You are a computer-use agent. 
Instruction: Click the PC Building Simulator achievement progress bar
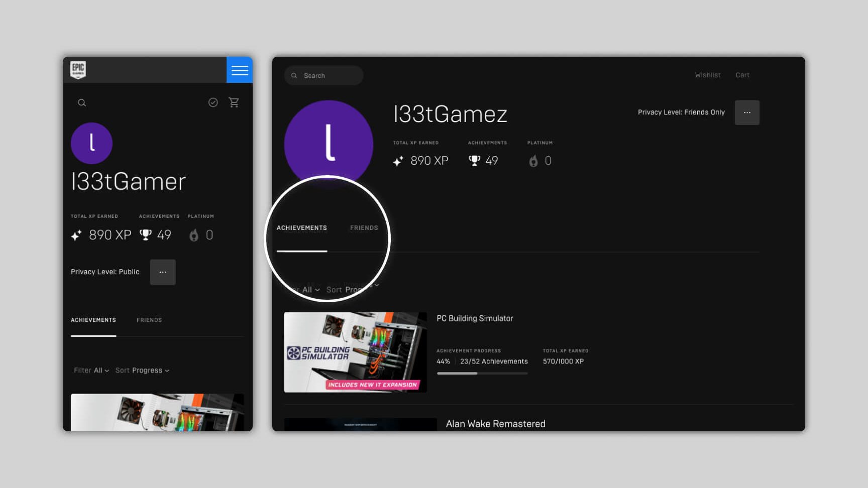[482, 373]
